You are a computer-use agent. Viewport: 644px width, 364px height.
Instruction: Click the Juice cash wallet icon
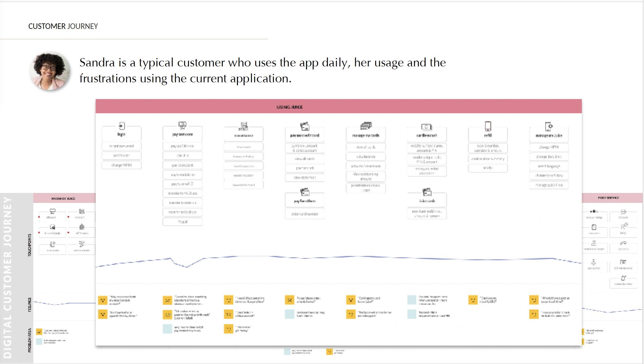point(427,192)
